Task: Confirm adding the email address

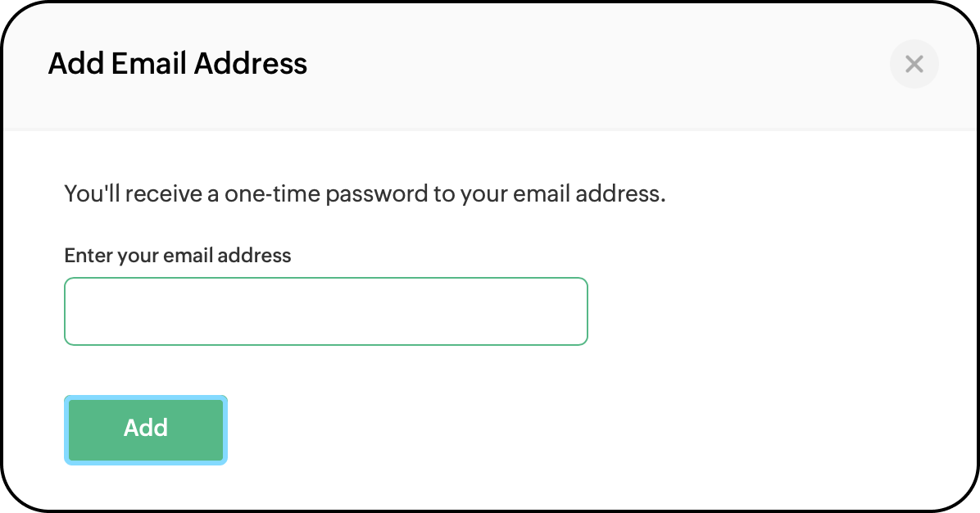Action: pos(146,430)
